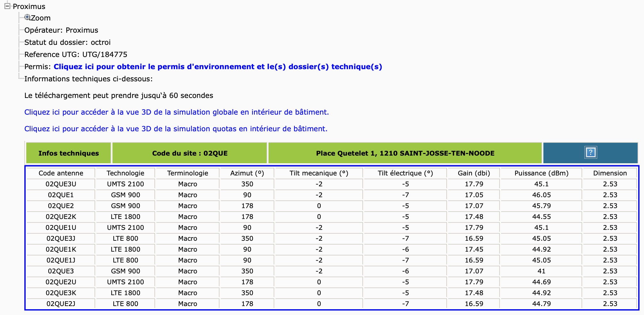Select antenna code 02QUE1J cell

click(61, 260)
